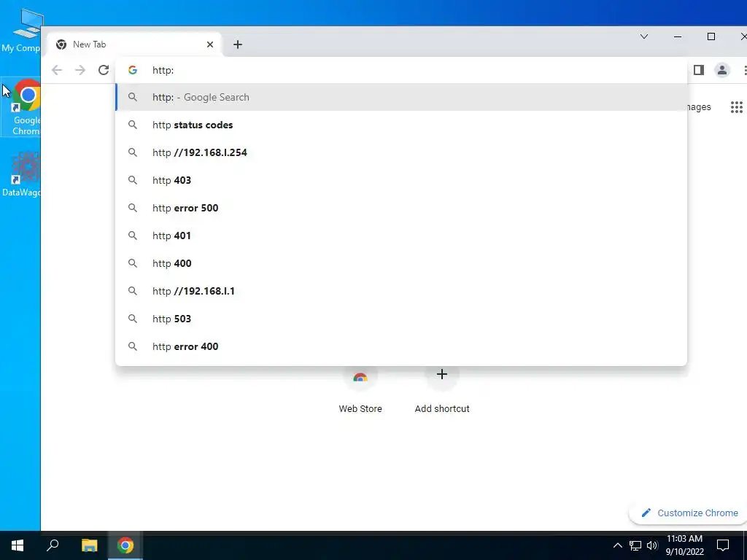Click the browser forward arrow
The width and height of the screenshot is (747, 560).
point(80,71)
